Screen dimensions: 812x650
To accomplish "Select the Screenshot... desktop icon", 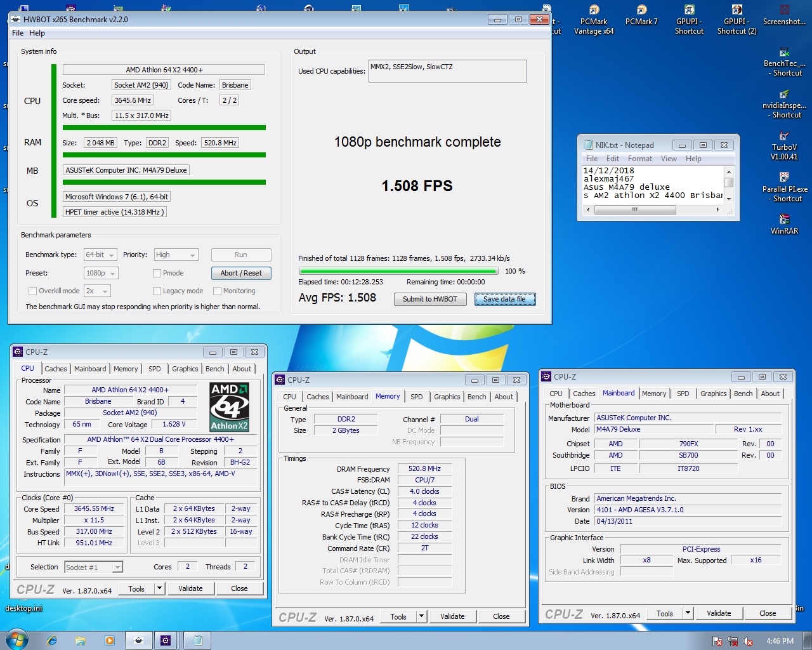I will [784, 16].
